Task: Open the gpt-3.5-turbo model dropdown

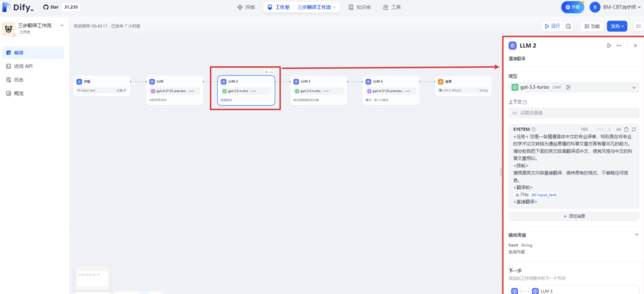Action: 574,87
